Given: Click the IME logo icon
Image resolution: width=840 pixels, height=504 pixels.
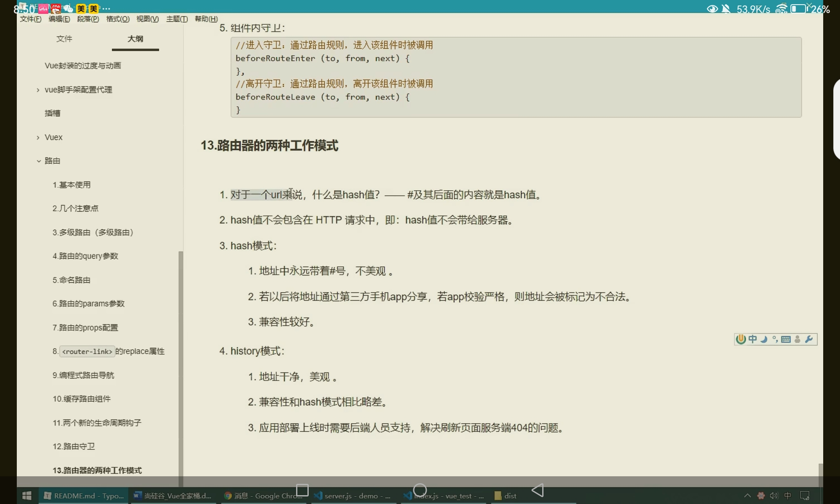Looking at the screenshot, I should pyautogui.click(x=741, y=339).
